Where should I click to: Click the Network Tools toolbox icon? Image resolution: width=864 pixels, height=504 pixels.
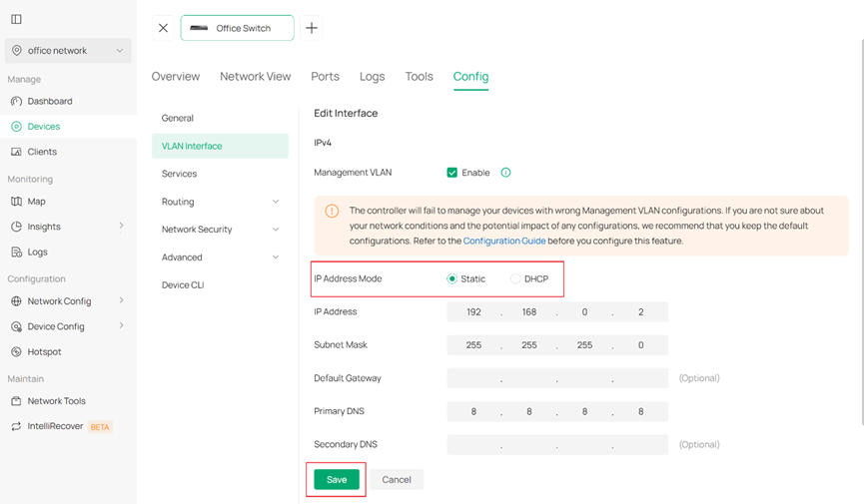(x=17, y=401)
